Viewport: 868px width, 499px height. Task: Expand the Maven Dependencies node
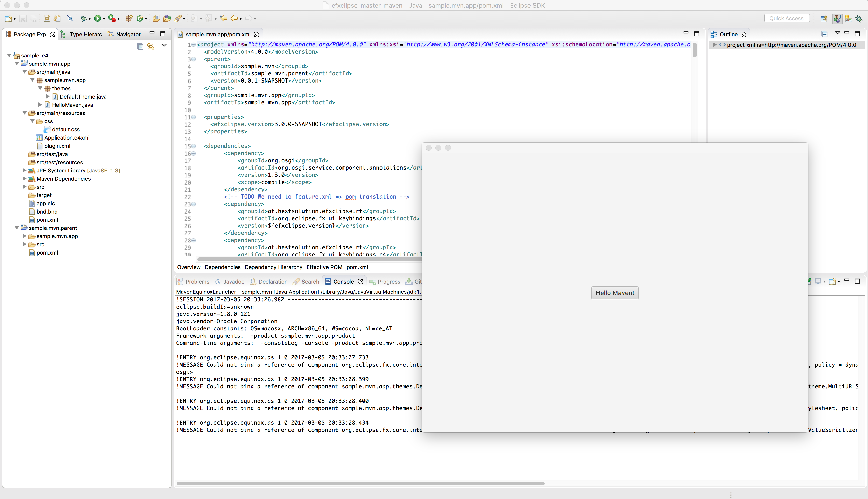[25, 178]
